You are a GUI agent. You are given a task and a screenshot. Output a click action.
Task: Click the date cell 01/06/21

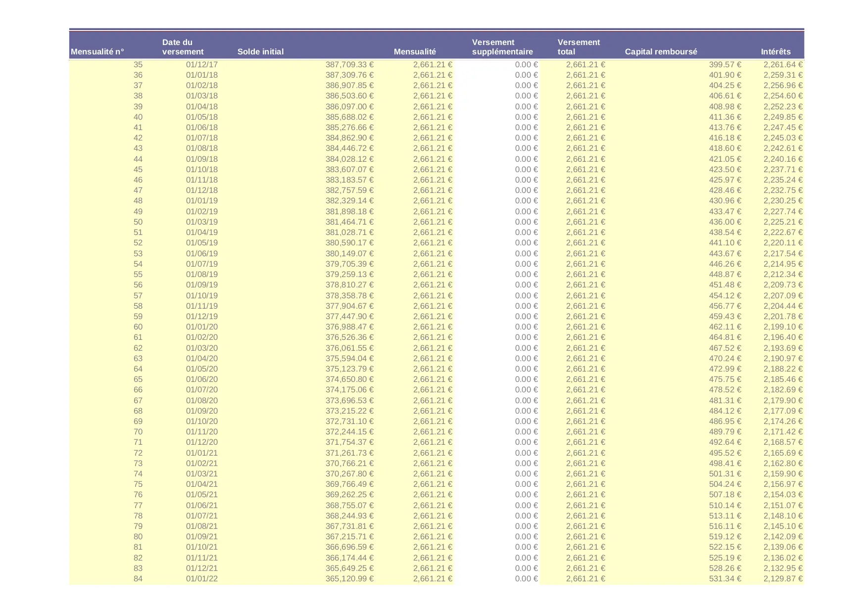pyautogui.click(x=201, y=505)
